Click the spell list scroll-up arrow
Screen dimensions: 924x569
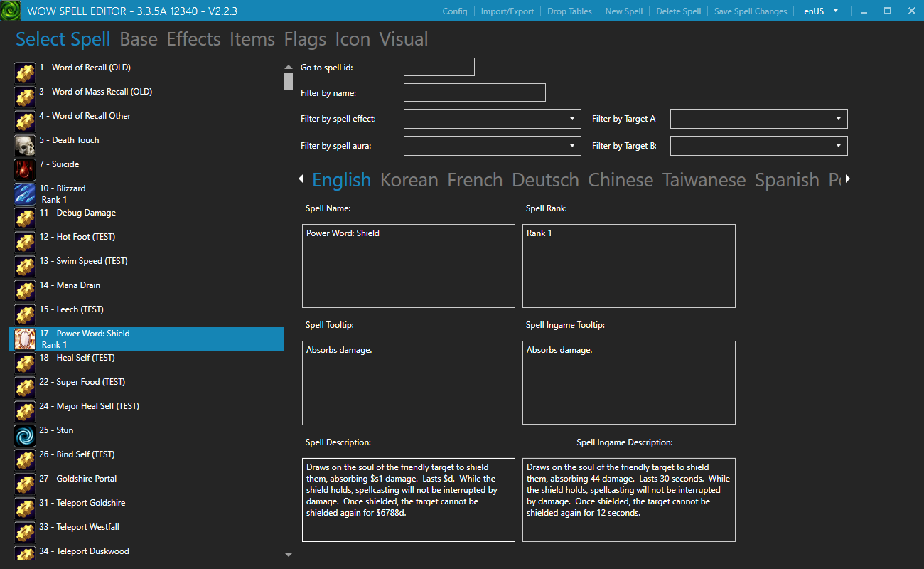(x=289, y=67)
